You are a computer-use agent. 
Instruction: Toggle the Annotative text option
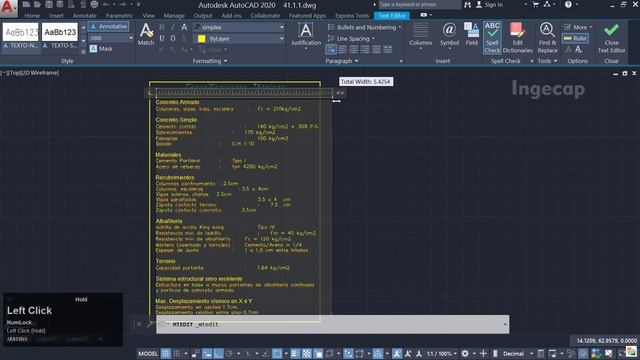coord(109,27)
